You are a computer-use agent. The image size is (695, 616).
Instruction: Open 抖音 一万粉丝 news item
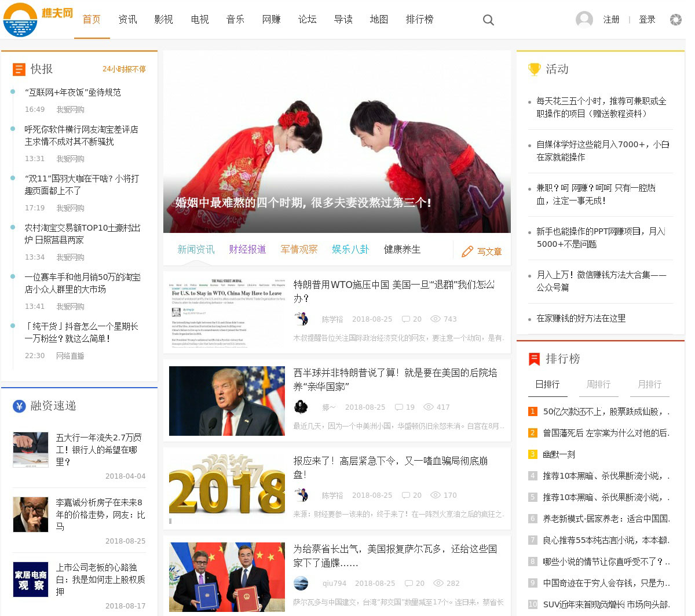click(81, 333)
